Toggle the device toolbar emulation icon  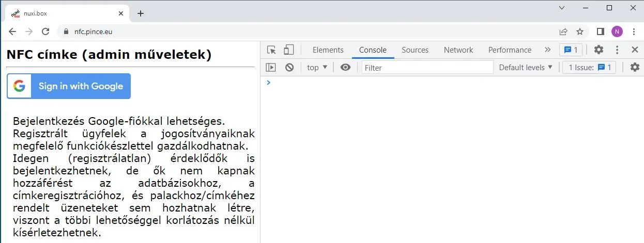click(x=288, y=50)
